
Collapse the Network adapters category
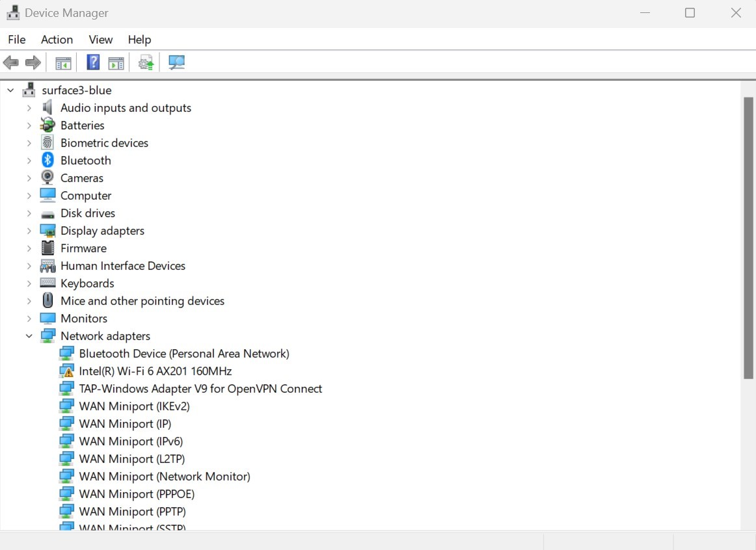pos(29,336)
